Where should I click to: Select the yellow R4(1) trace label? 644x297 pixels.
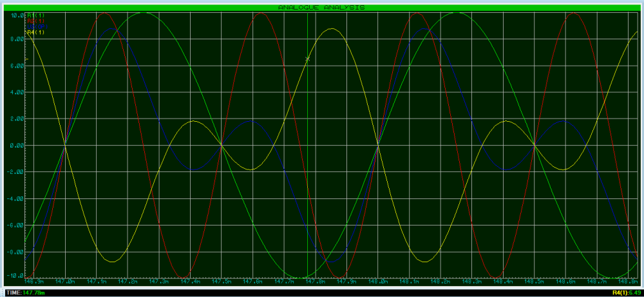35,32
